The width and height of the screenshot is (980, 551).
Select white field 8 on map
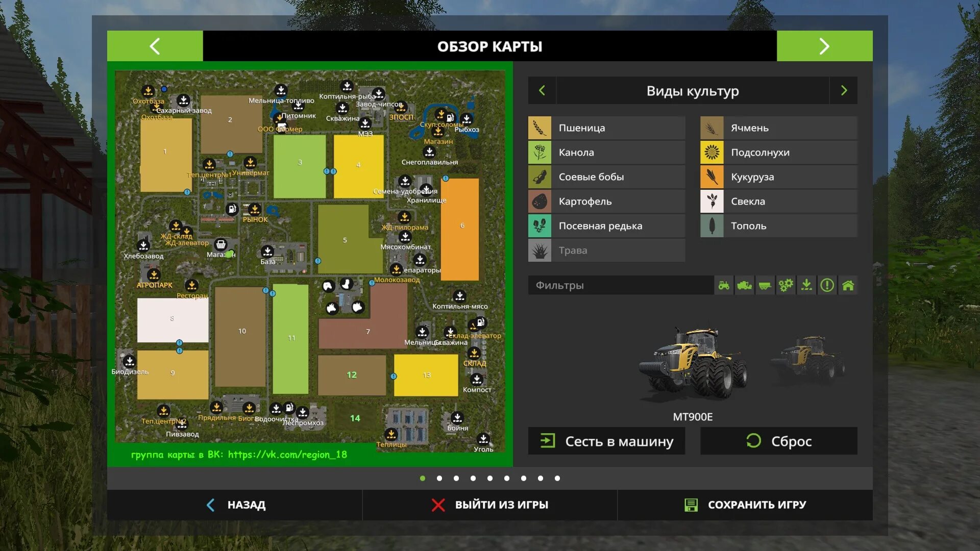coord(173,320)
